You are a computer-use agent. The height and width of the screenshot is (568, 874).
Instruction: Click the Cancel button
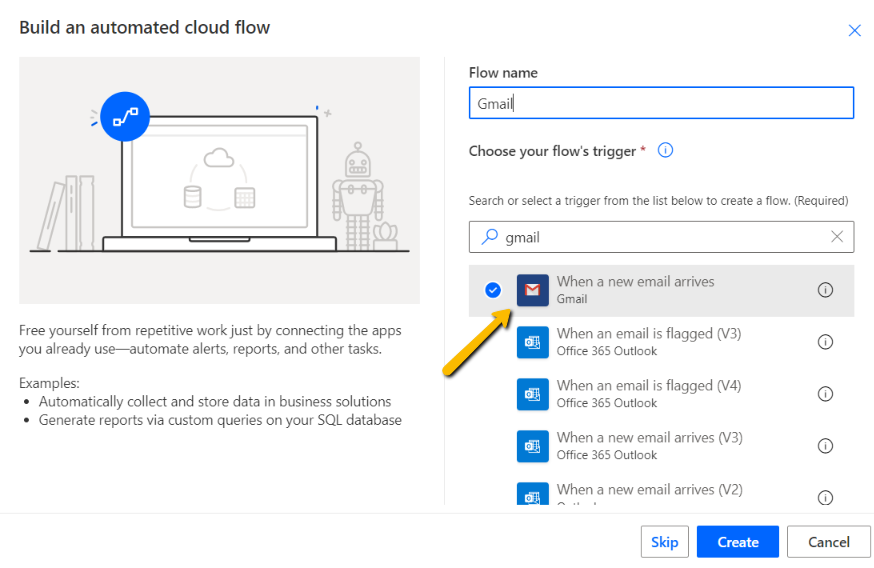tap(828, 542)
